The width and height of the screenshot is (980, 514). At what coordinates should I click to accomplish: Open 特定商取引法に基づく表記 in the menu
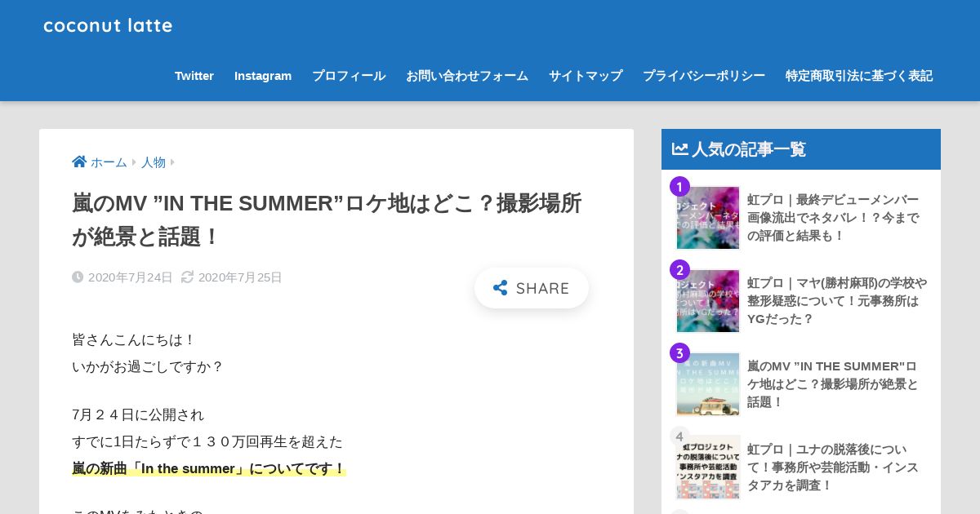click(859, 76)
